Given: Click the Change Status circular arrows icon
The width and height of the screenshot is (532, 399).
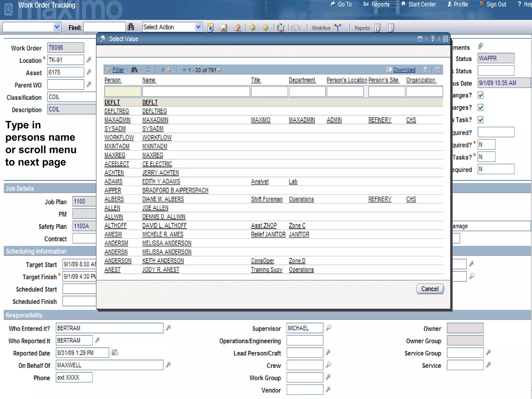Looking at the screenshot, I should pyautogui.click(x=281, y=28).
